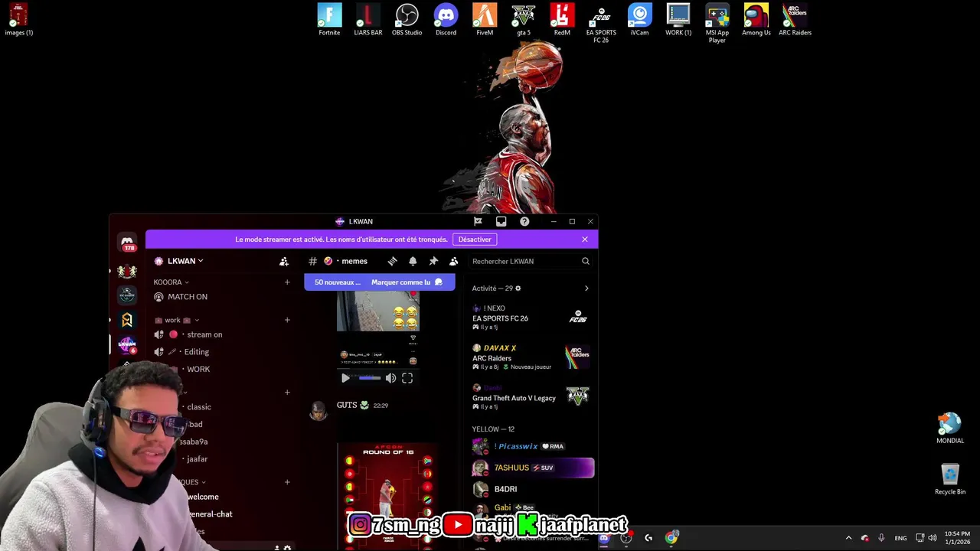The image size is (980, 551).
Task: Click the invite people icon beside LKWAN
Action: pyautogui.click(x=284, y=261)
